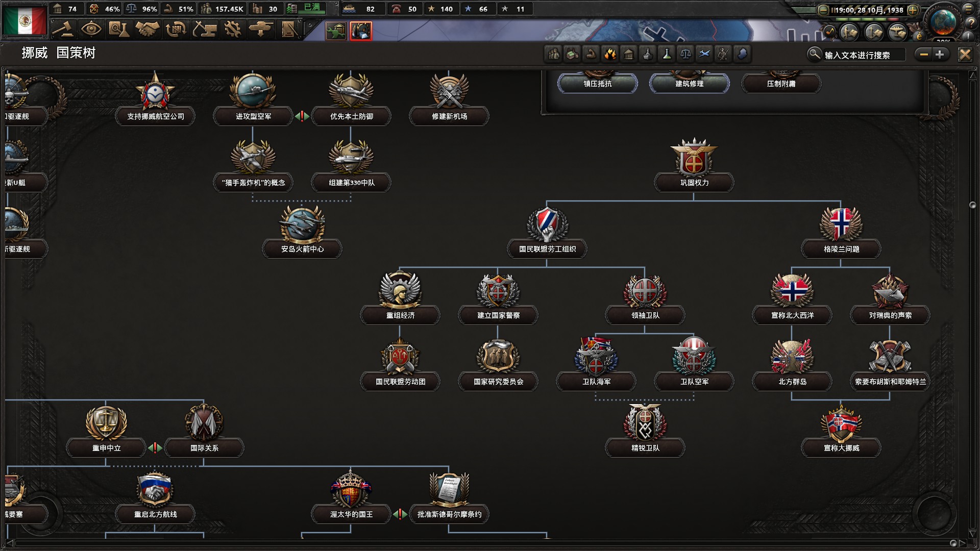This screenshot has height=551, width=980.
Task: Click the 精锐卫队 focus icon
Action: tap(645, 423)
